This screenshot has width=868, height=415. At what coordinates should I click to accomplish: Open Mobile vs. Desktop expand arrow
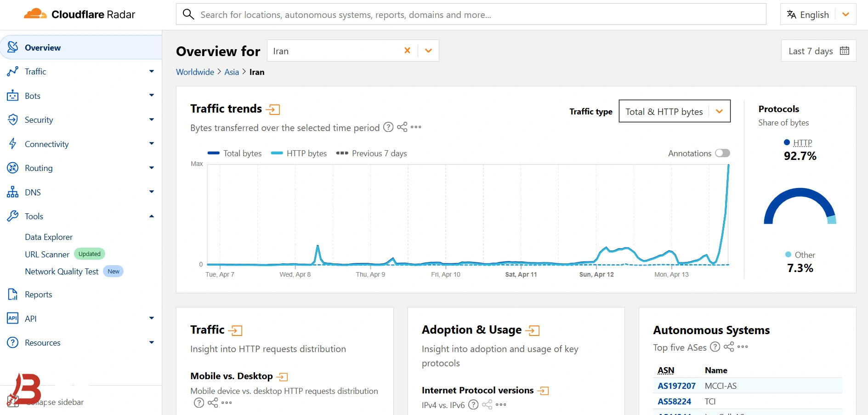pyautogui.click(x=282, y=377)
